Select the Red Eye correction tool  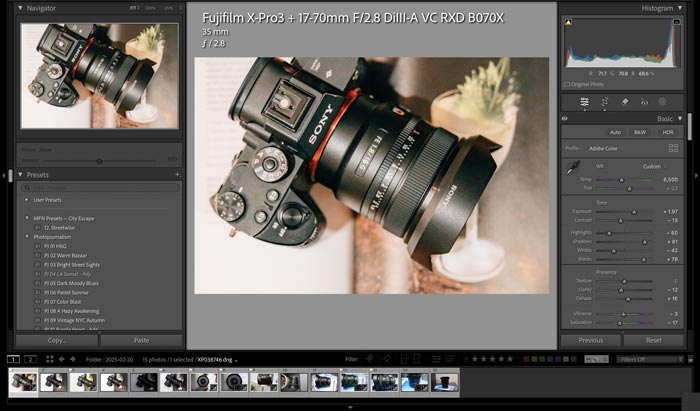644,102
